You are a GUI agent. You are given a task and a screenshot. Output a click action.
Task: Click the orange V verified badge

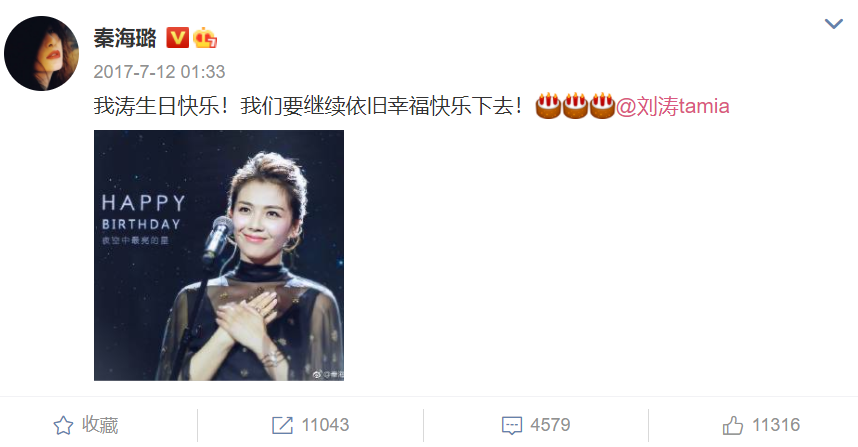(x=177, y=38)
